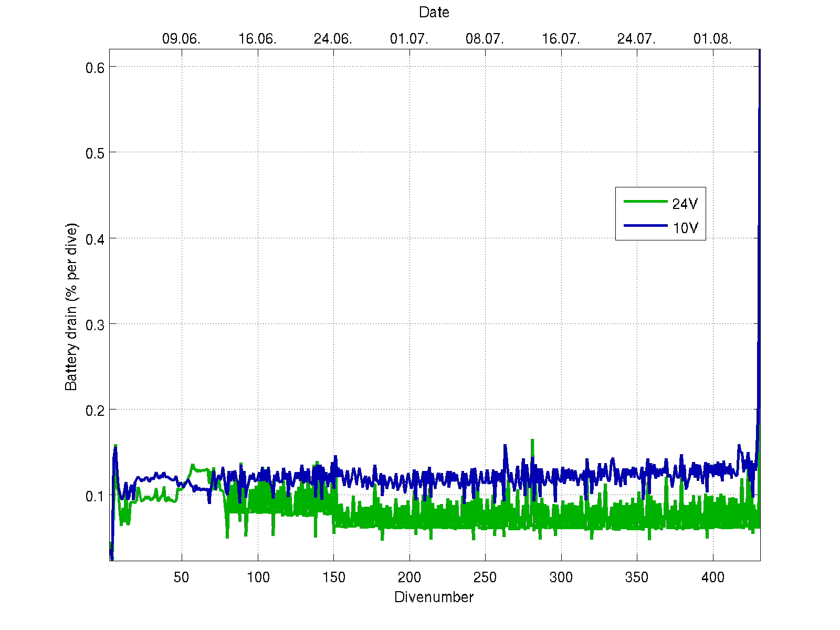Click the '0.6' y-axis tick label

click(x=95, y=67)
